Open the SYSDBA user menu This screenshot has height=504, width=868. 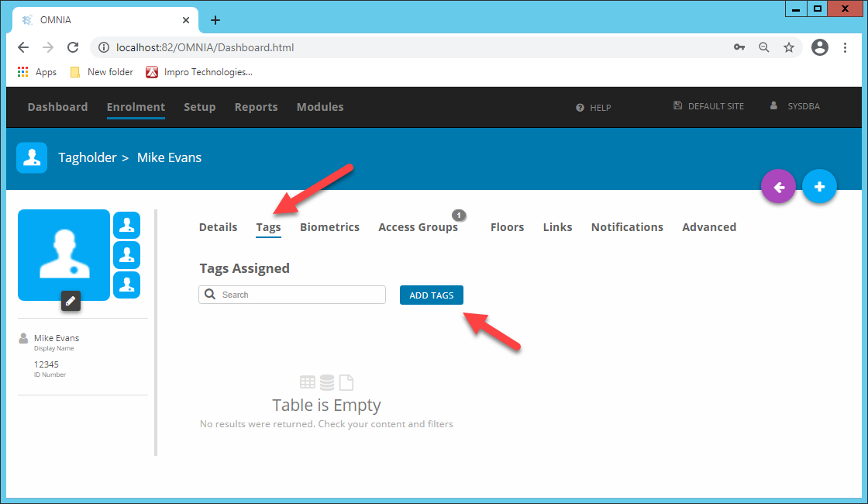(795, 105)
